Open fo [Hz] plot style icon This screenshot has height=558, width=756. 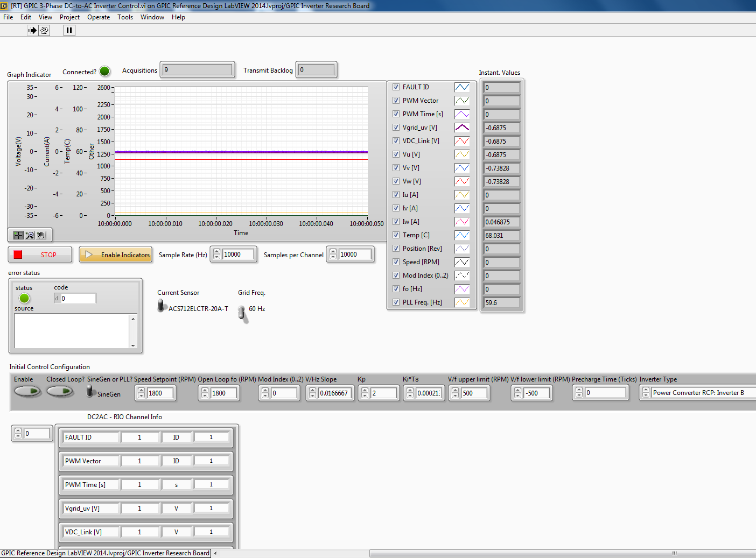462,289
